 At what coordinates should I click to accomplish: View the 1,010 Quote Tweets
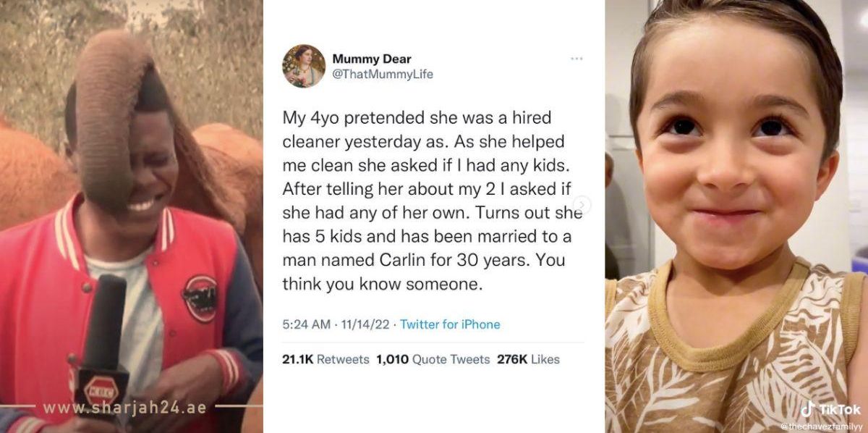(433, 359)
